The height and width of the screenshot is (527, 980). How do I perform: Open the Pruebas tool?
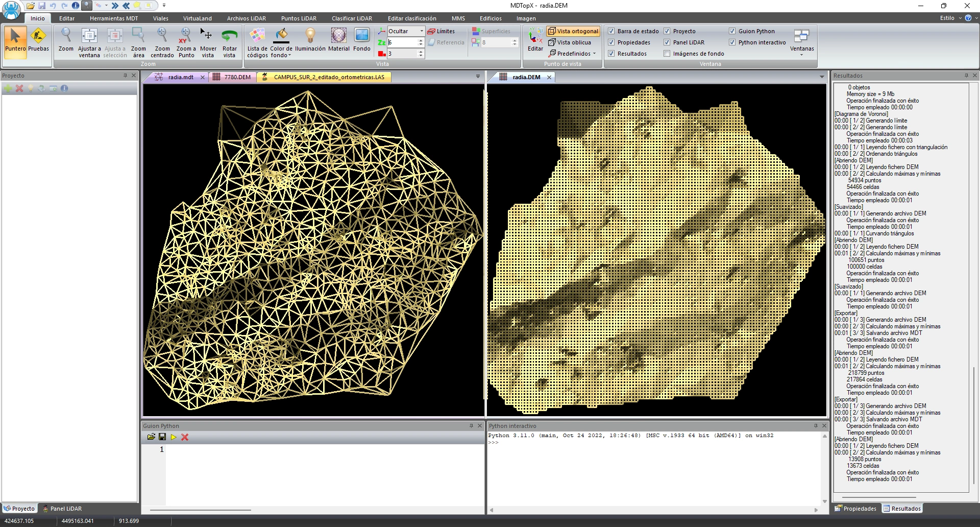pyautogui.click(x=38, y=40)
